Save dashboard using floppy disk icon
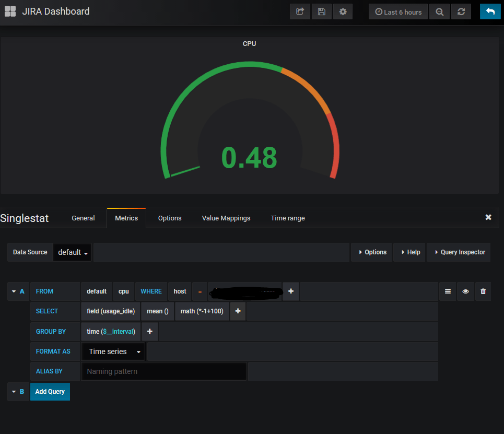The width and height of the screenshot is (504, 434). [321, 11]
